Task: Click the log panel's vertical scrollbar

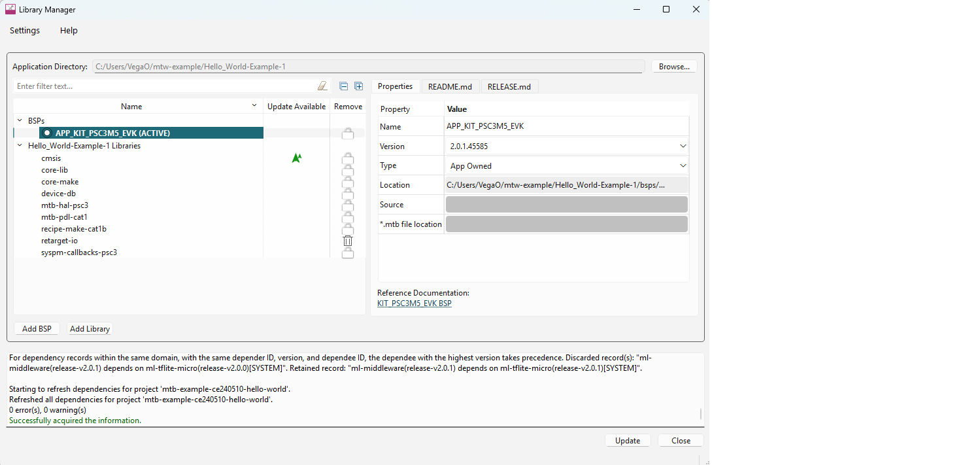Action: point(700,414)
